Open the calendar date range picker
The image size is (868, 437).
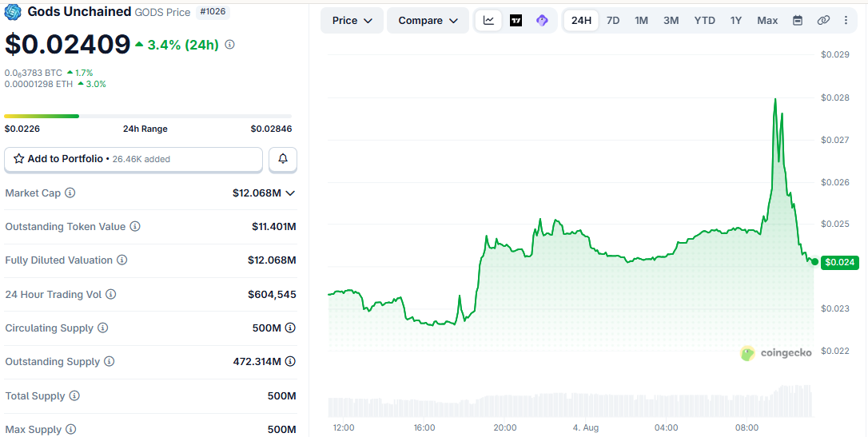pyautogui.click(x=798, y=21)
